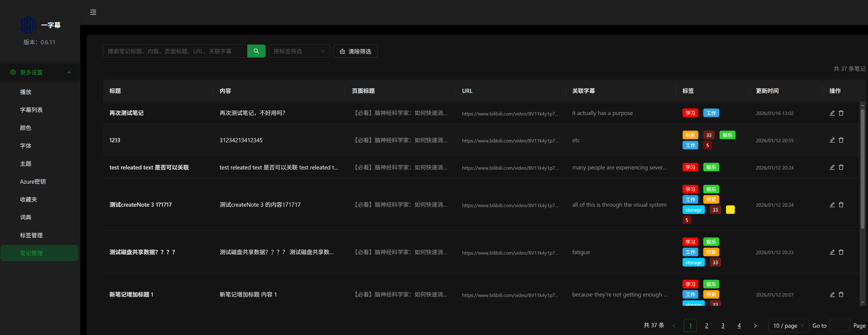Open the 播放 settings menu item
The image size is (868, 335).
(x=40, y=92)
